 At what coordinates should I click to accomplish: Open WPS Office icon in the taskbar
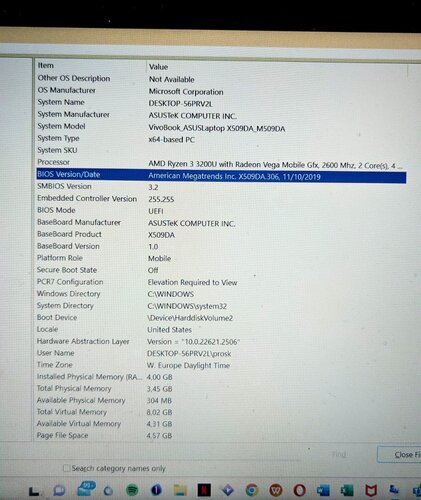point(275,490)
